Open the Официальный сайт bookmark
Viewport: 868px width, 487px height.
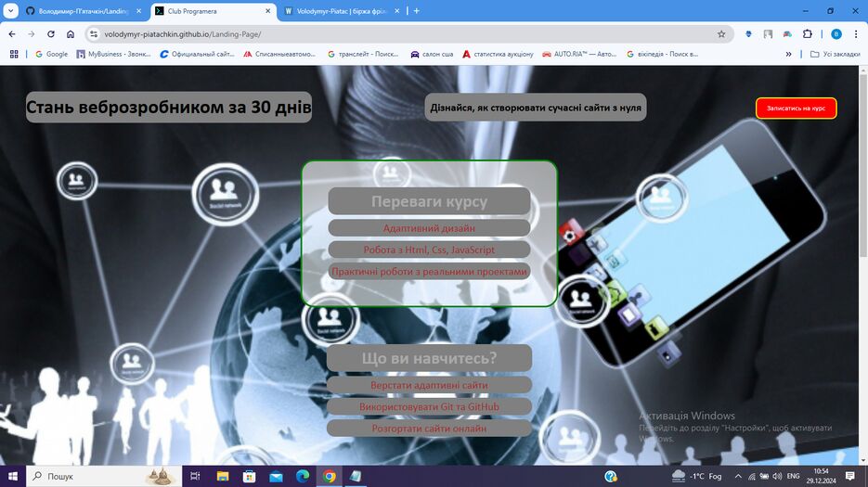(x=197, y=54)
